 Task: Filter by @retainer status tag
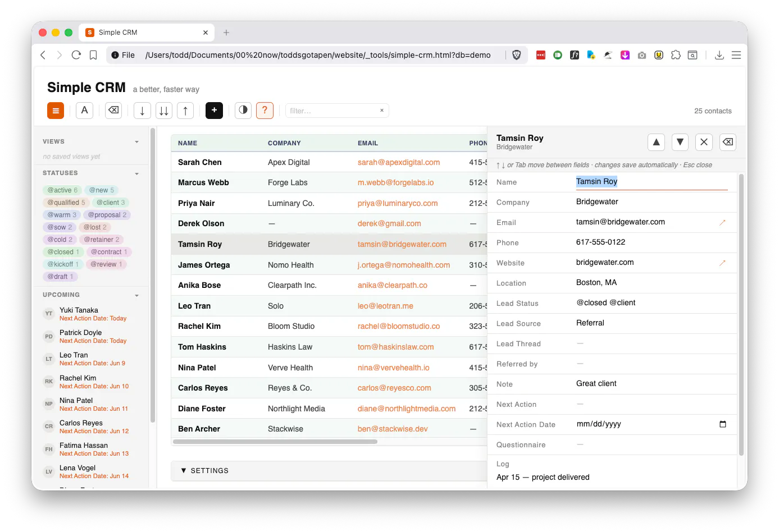pyautogui.click(x=102, y=240)
